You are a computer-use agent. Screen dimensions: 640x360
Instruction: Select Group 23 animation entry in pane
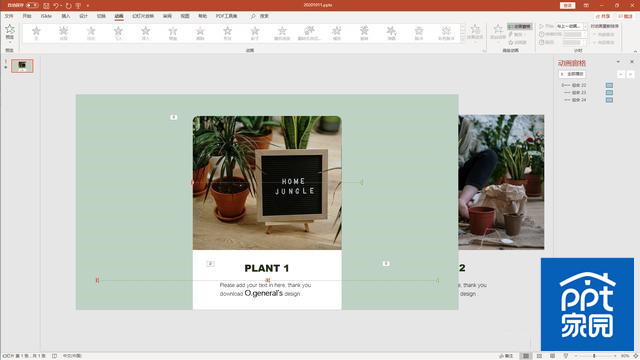pos(587,93)
